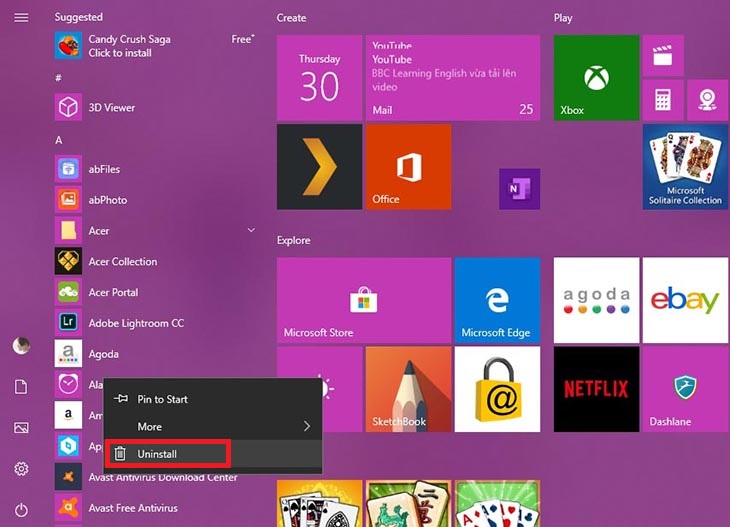The image size is (730, 527).
Task: Expand the More submenu arrow
Action: [x=306, y=427]
